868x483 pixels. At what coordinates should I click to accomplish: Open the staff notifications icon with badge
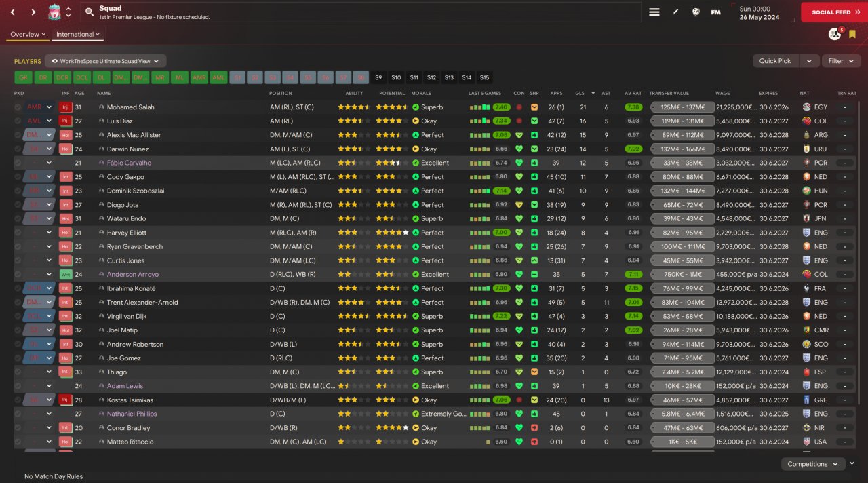[835, 34]
